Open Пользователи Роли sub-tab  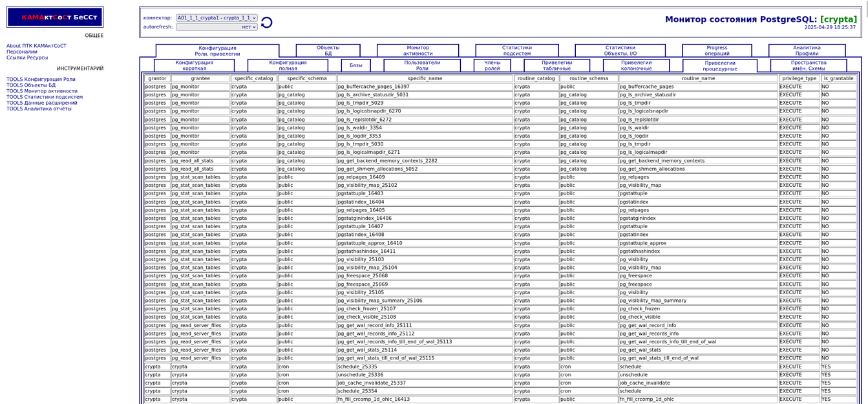421,65
